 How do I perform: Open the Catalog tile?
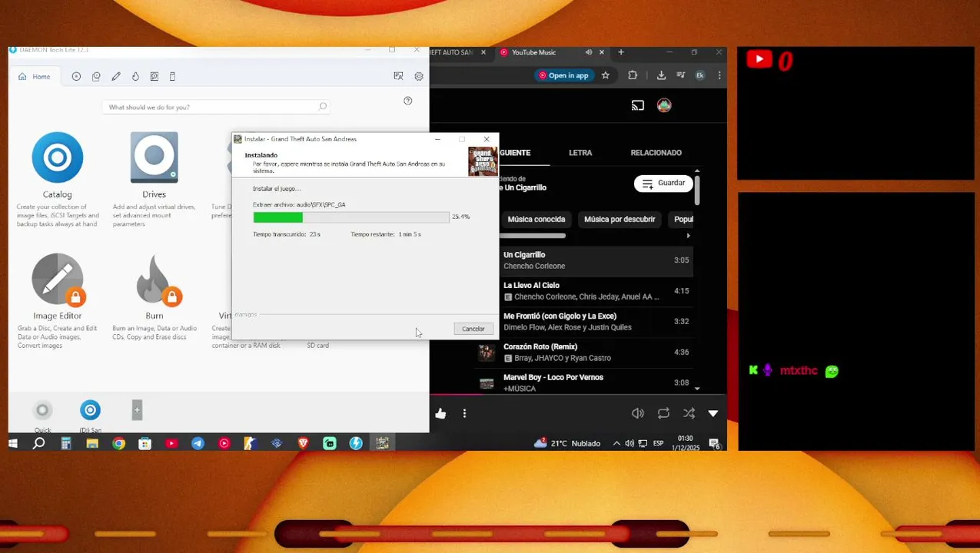tap(57, 166)
